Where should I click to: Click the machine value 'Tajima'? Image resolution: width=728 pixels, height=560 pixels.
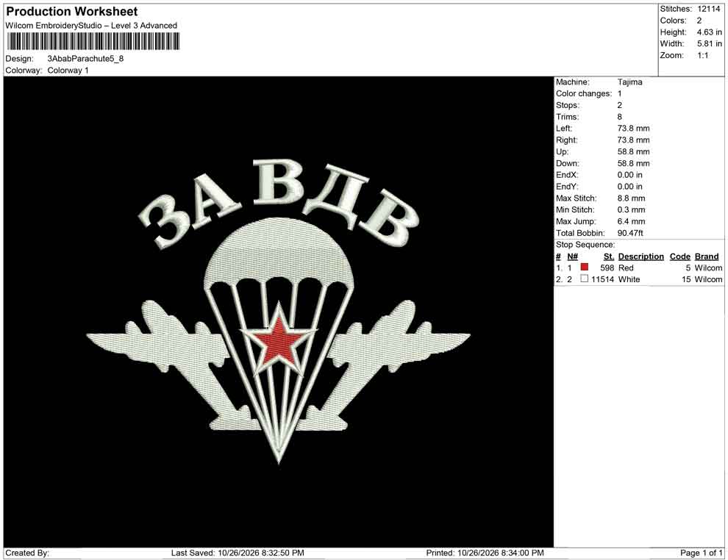coord(629,82)
